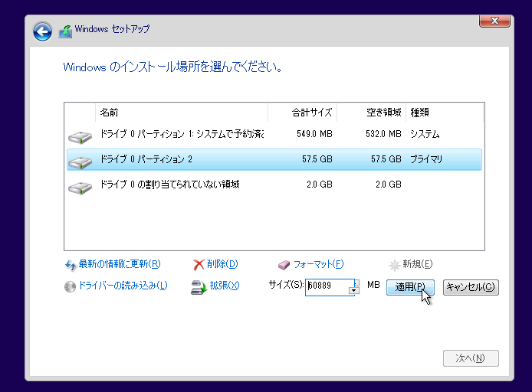The width and height of the screenshot is (532, 392).
Task: Click the 532.0 MB free space cell
Action: click(383, 134)
